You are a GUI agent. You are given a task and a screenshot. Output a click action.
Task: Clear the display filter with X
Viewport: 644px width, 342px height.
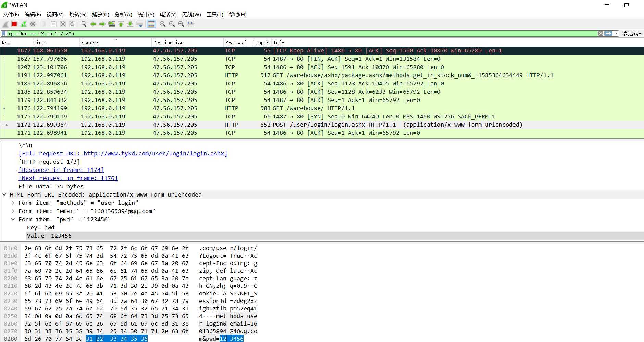click(601, 33)
